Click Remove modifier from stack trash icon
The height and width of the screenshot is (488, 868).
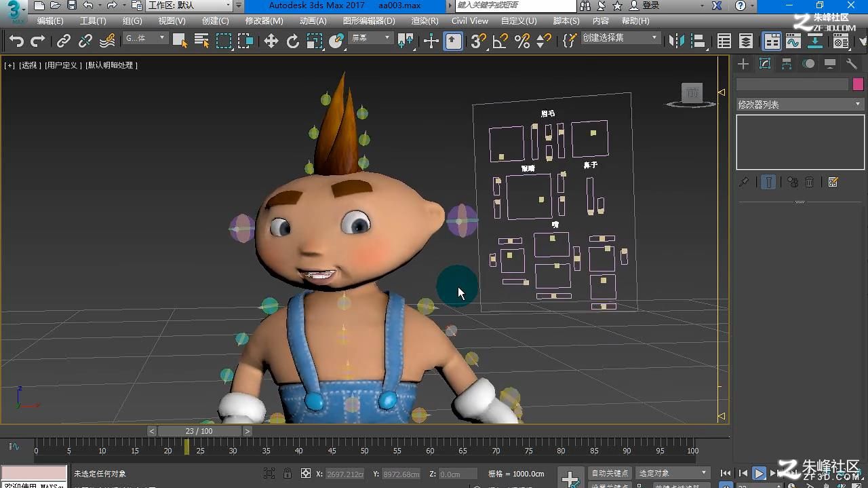coord(809,182)
